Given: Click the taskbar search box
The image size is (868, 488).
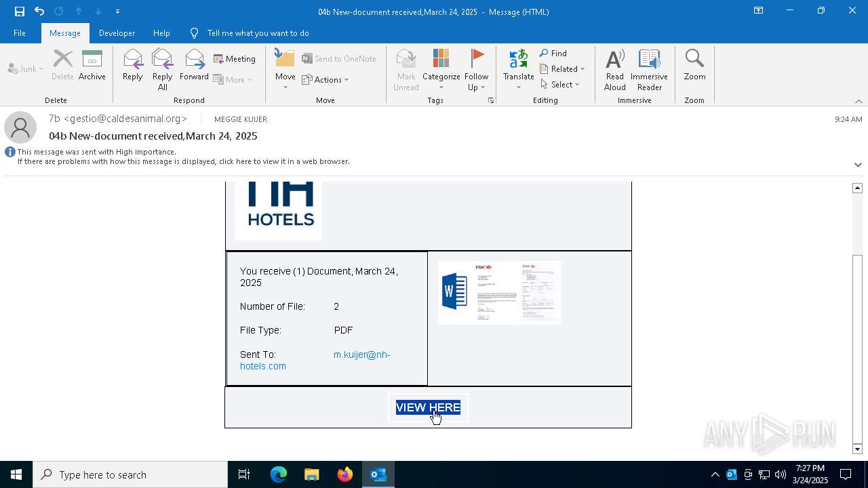Looking at the screenshot, I should 130,474.
